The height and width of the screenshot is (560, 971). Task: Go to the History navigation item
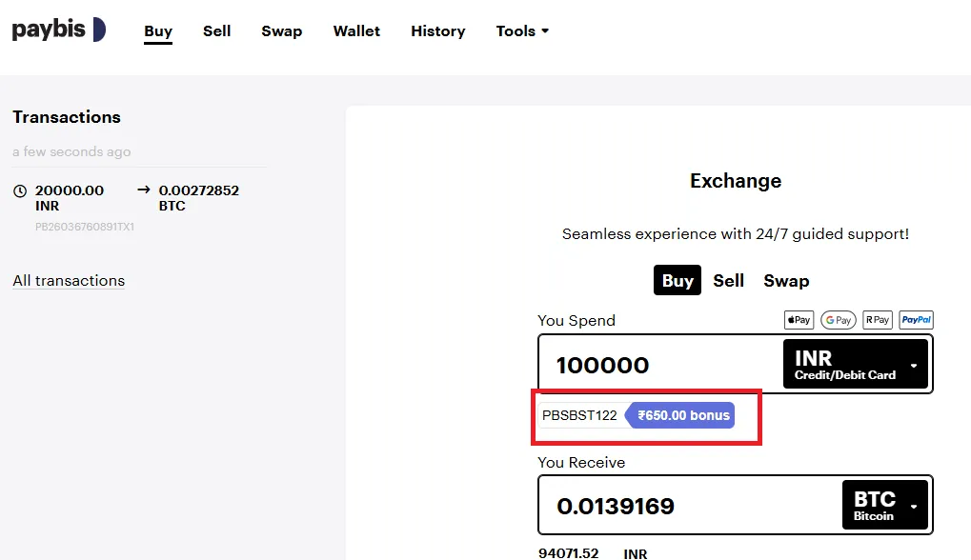click(x=437, y=31)
